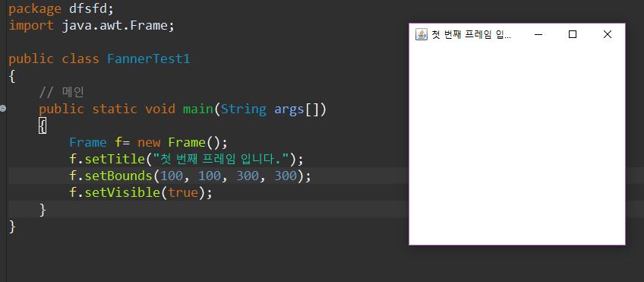Click the import java.awt.Frame line
644x282 pixels.
coord(92,26)
